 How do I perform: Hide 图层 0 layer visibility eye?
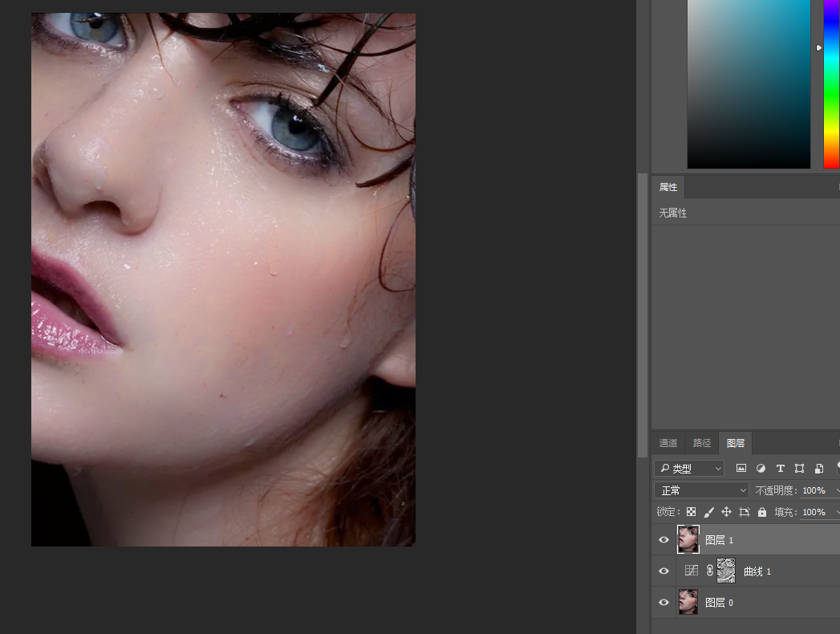click(663, 602)
